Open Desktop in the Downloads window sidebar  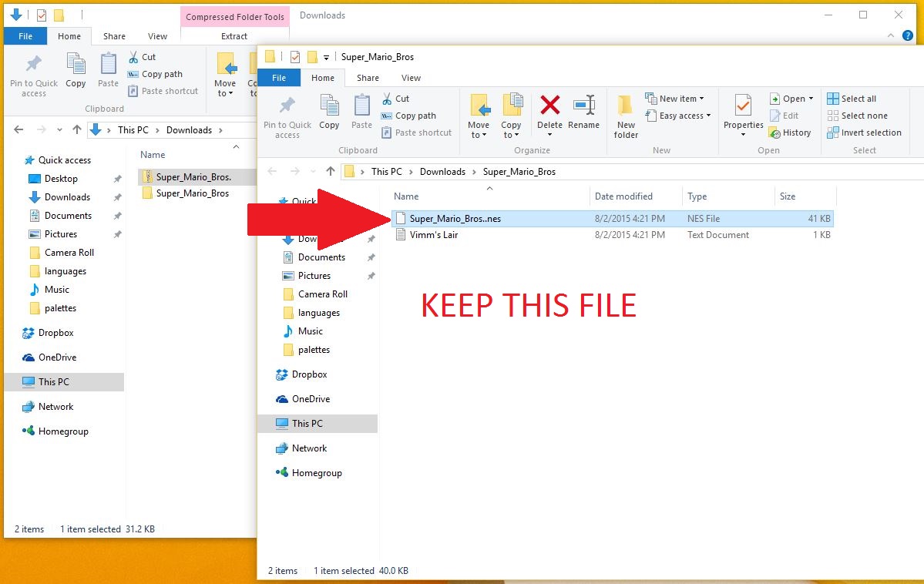(x=61, y=179)
